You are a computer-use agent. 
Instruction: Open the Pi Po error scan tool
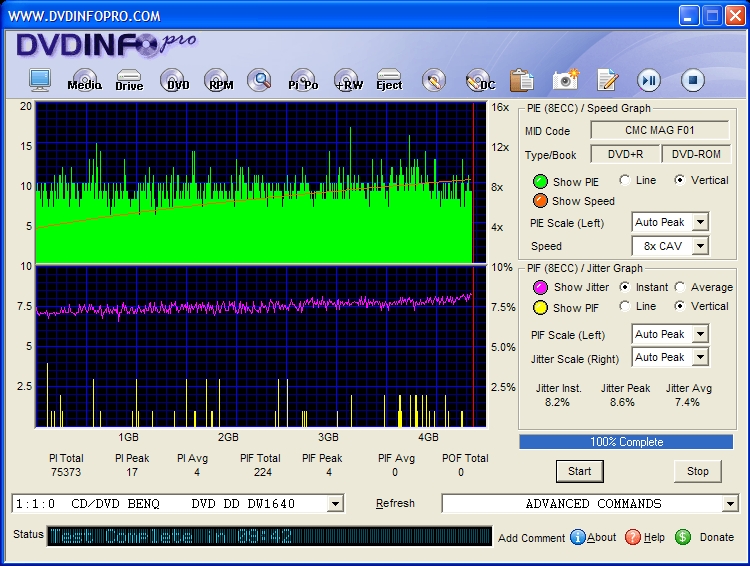click(x=303, y=80)
